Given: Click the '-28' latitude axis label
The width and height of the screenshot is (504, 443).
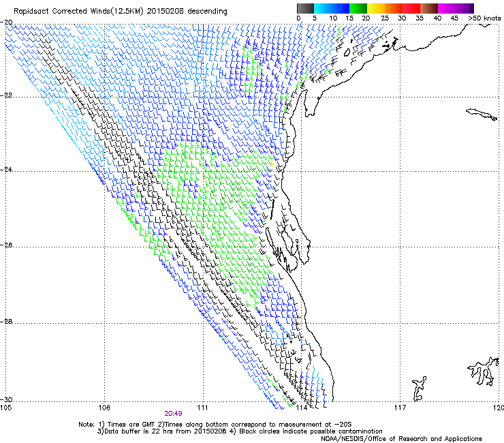Looking at the screenshot, I should pos(6,322).
